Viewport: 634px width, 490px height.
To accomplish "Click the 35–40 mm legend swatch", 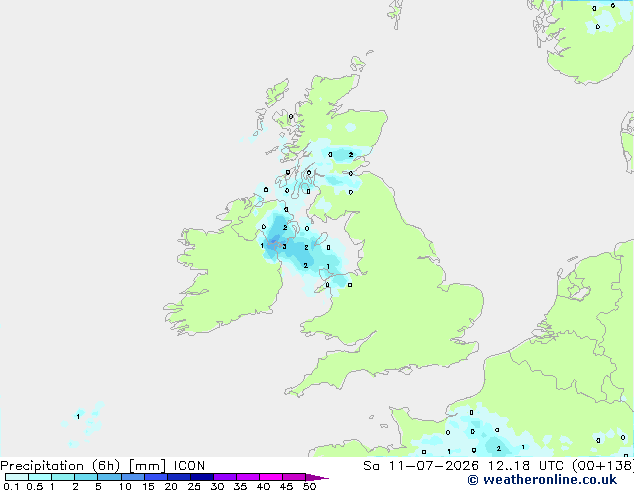I will 247,477.
